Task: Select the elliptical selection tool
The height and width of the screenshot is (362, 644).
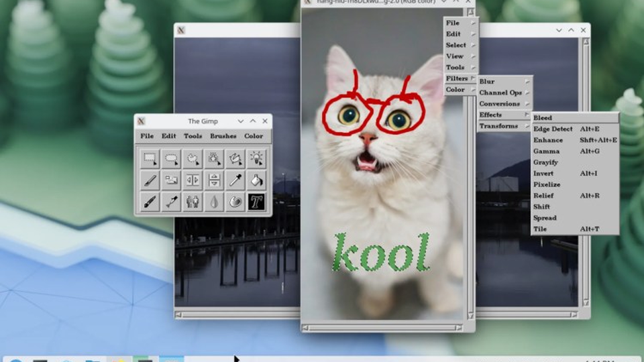Action: [x=171, y=159]
